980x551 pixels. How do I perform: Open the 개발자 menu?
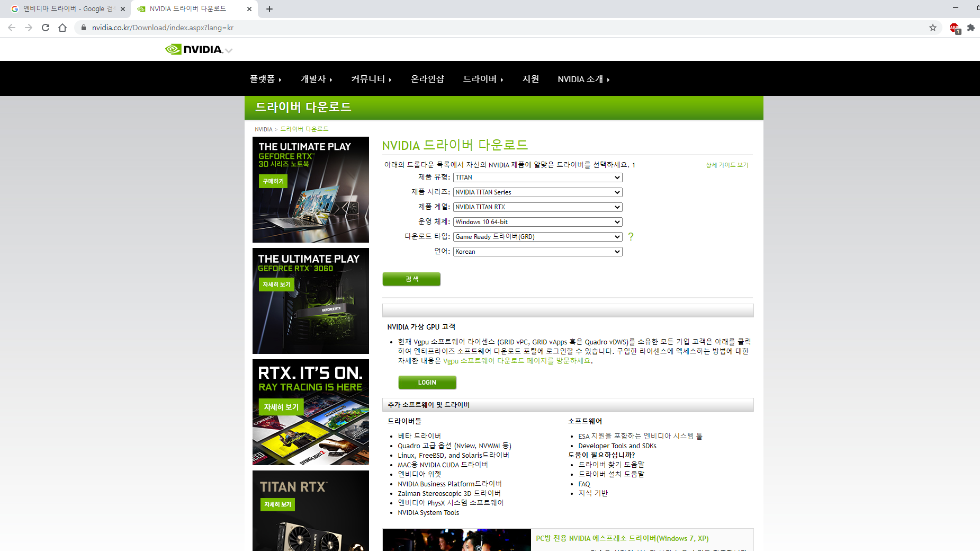(316, 79)
